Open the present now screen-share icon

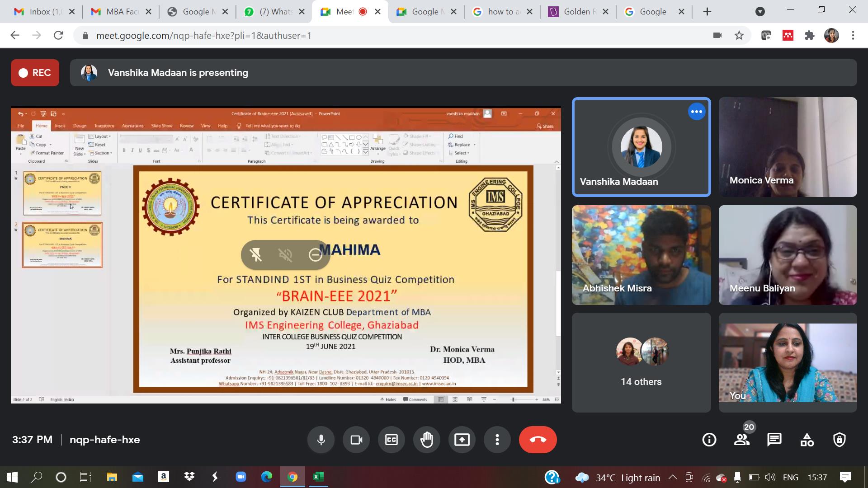[x=462, y=440]
